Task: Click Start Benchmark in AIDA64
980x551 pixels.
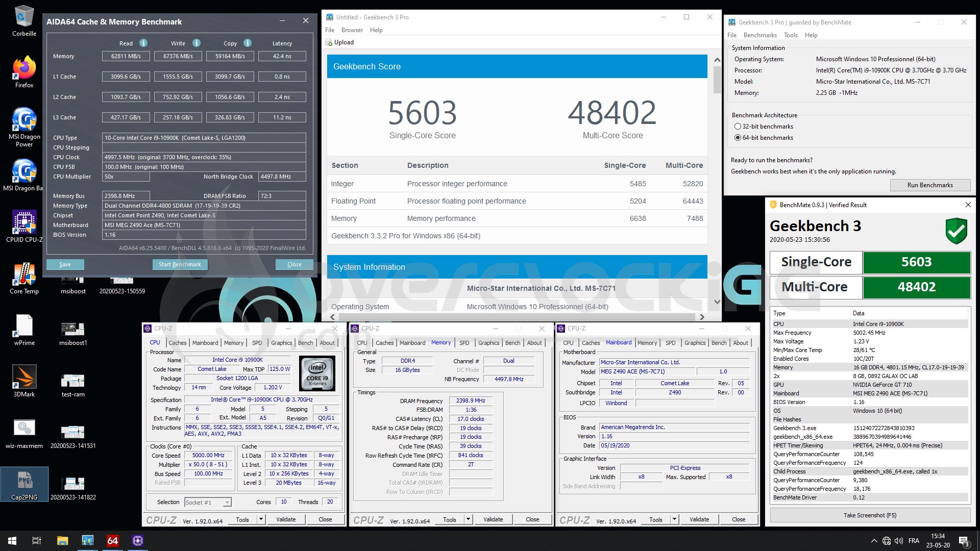Action: click(x=180, y=264)
